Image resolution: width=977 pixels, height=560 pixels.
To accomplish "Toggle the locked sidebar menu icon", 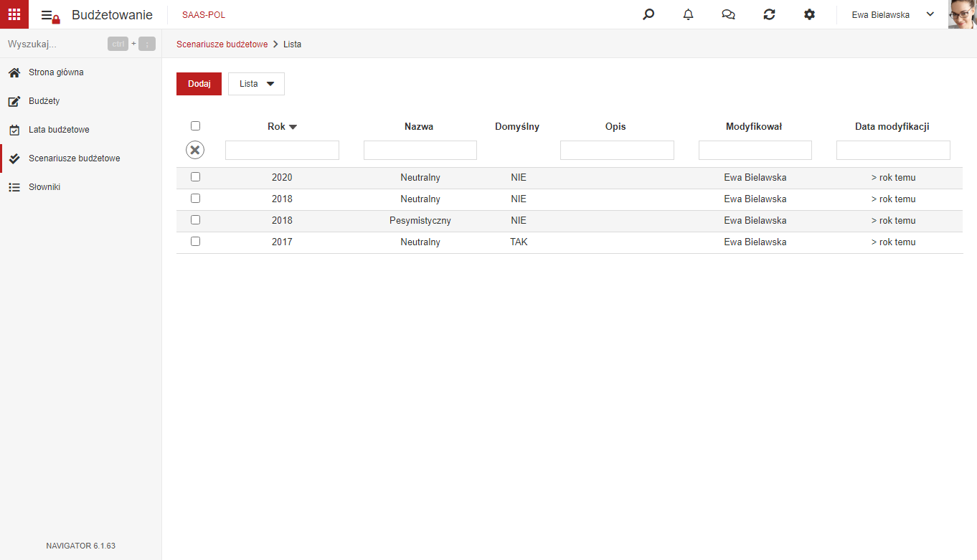I will [x=50, y=16].
